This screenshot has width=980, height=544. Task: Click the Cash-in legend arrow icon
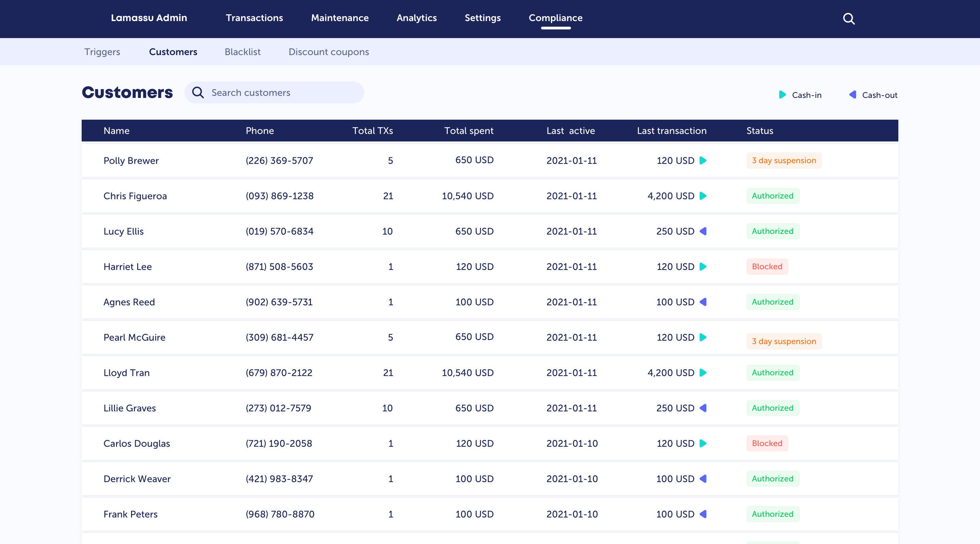click(x=782, y=95)
